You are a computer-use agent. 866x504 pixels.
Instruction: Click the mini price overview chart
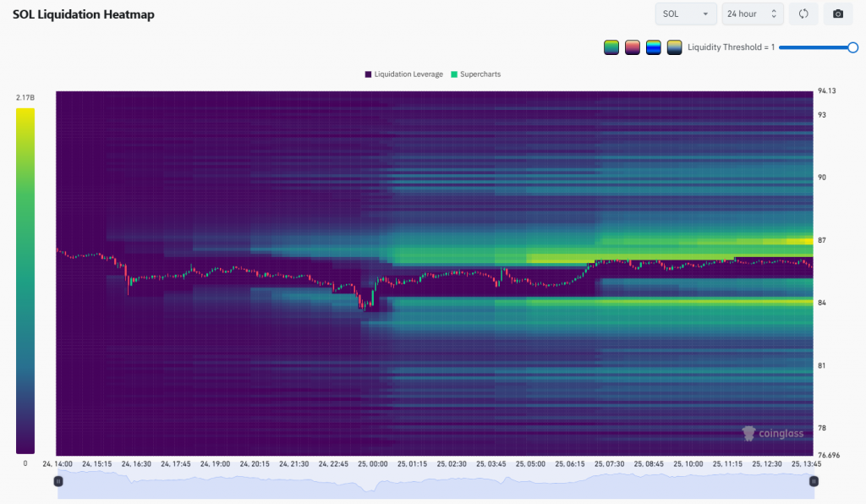point(436,484)
